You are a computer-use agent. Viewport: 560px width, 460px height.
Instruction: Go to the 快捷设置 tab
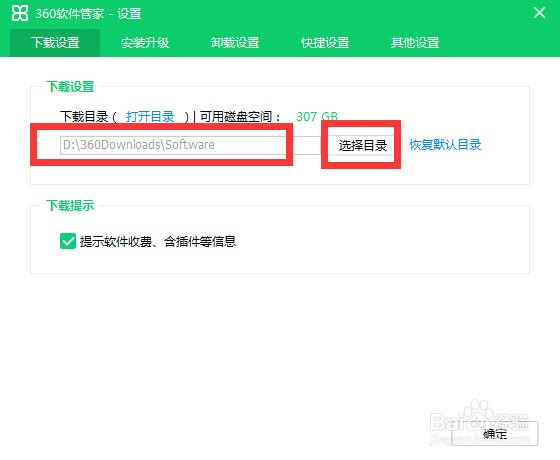[x=325, y=42]
